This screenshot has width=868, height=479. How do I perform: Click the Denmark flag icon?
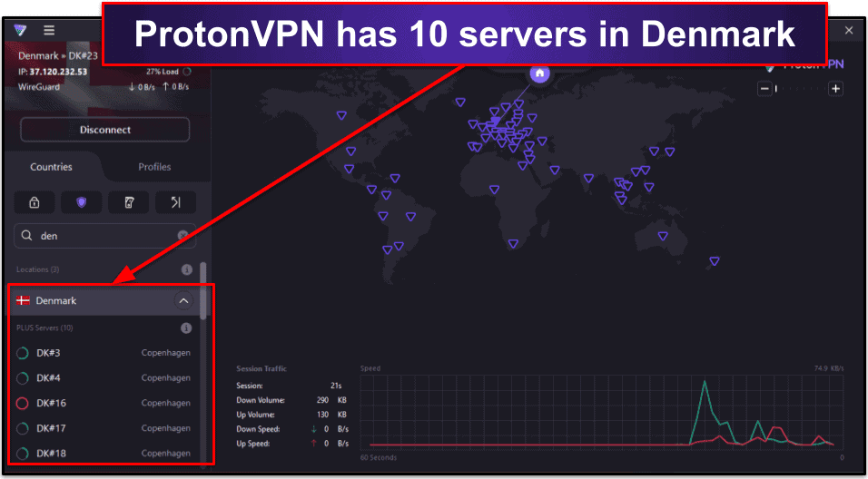(24, 301)
